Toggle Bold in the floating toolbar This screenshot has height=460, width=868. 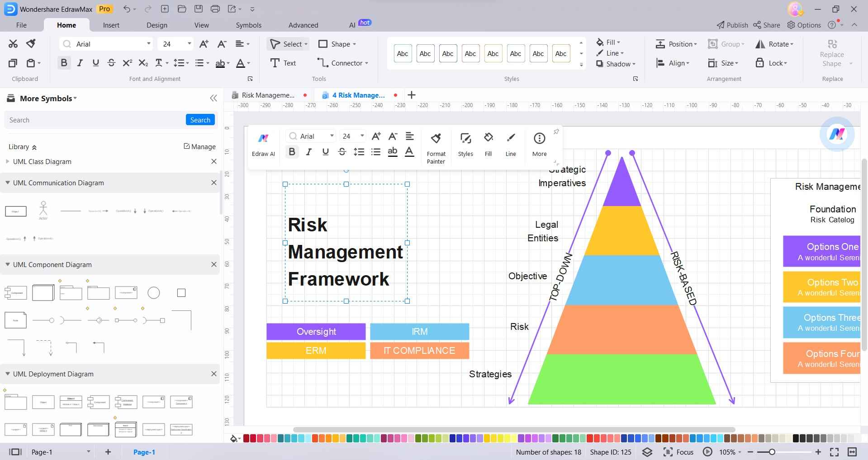pyautogui.click(x=292, y=152)
